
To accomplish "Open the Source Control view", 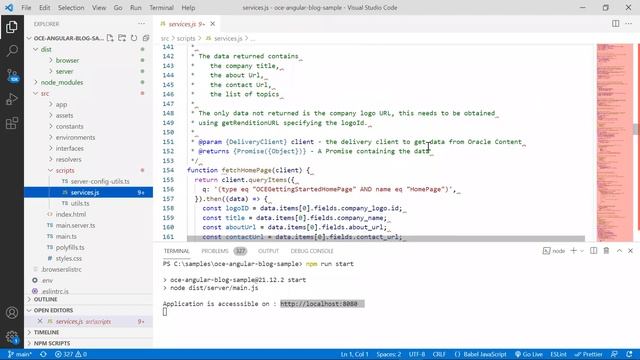I will [x=12, y=76].
